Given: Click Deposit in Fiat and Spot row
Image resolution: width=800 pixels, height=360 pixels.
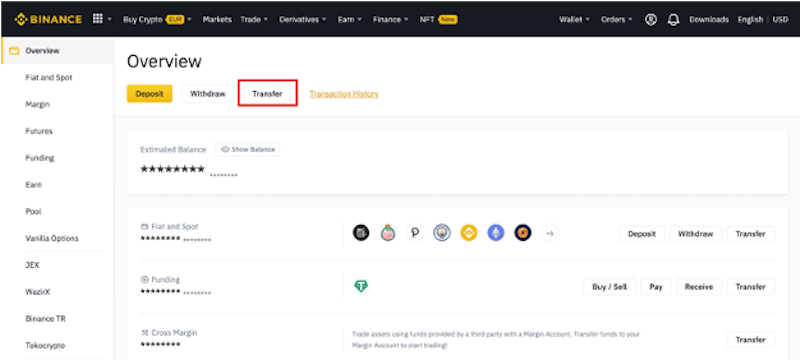Looking at the screenshot, I should coord(642,234).
